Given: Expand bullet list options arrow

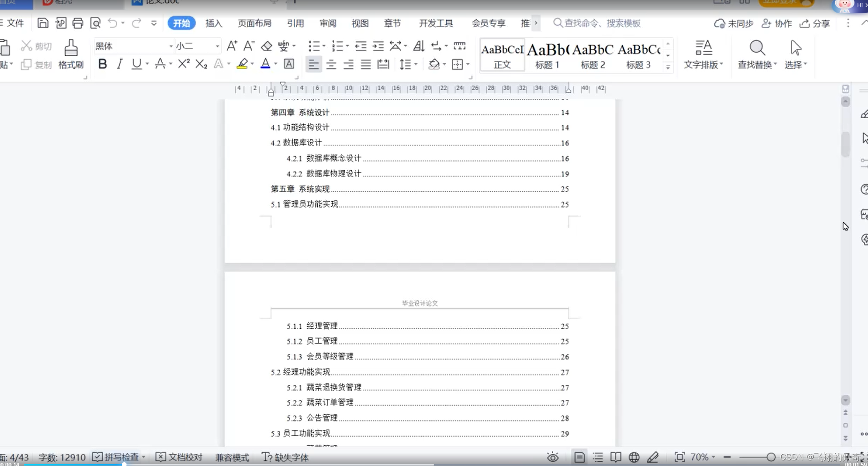Looking at the screenshot, I should coord(324,46).
